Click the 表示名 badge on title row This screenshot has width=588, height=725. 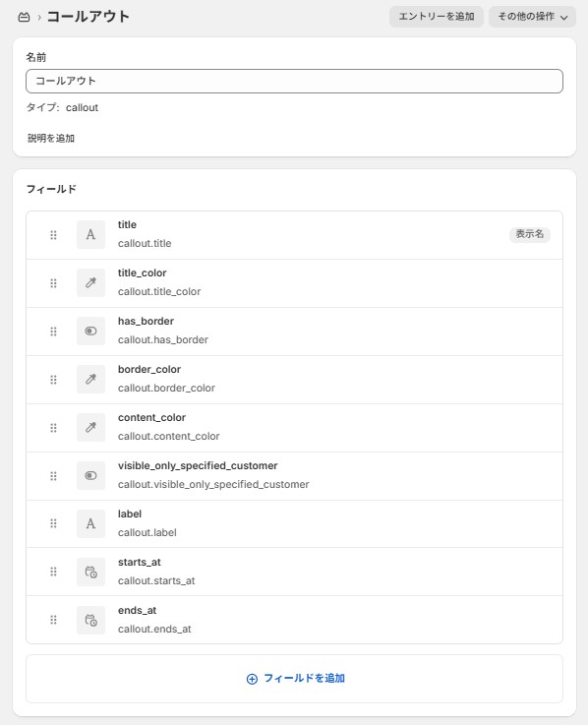click(x=530, y=234)
